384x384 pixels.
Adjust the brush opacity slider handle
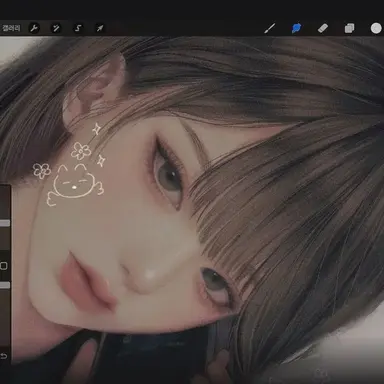(5, 285)
